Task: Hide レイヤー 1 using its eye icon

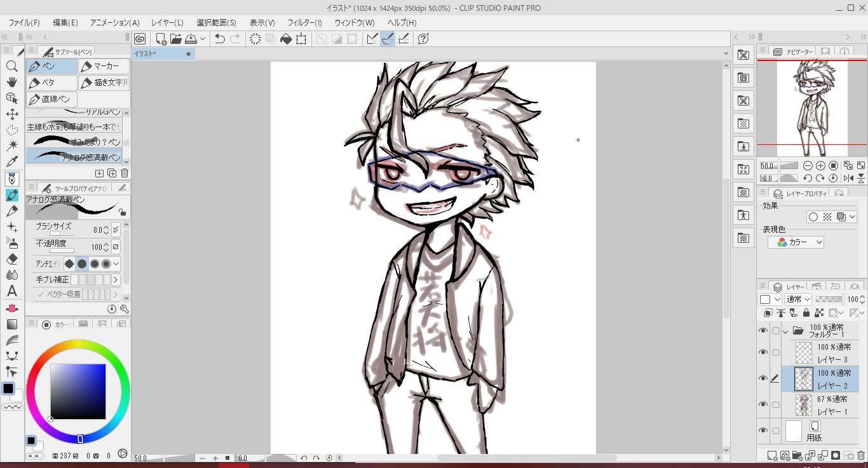Action: [763, 404]
